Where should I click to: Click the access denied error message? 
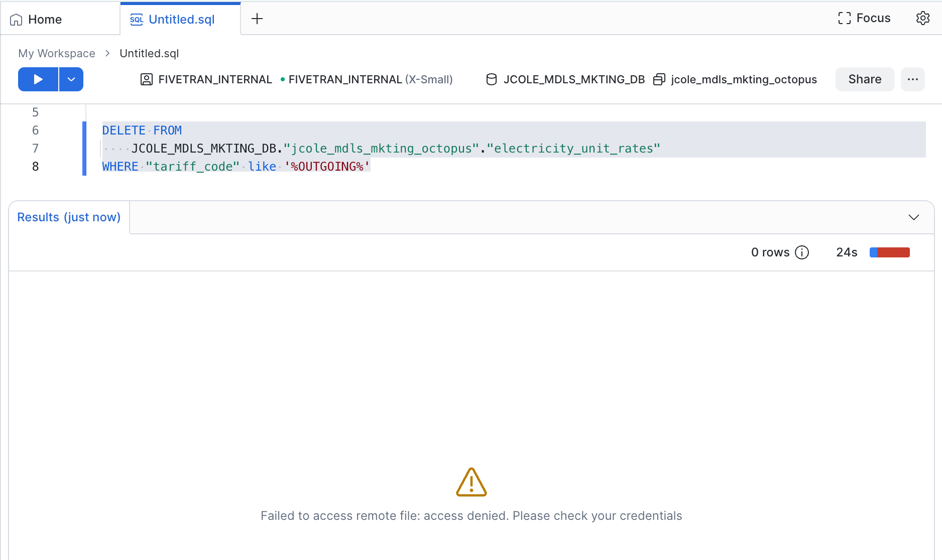click(471, 516)
